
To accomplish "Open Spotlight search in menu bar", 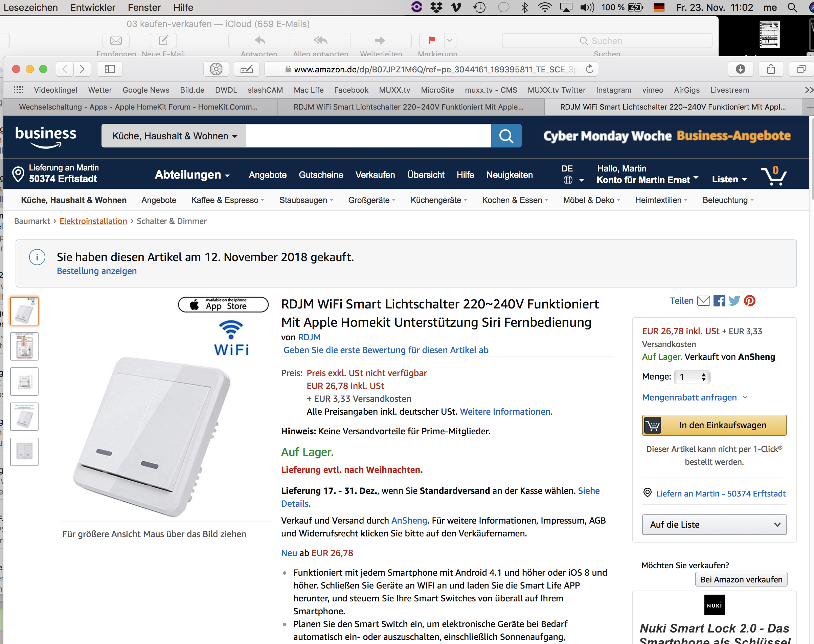I will click(x=792, y=7).
